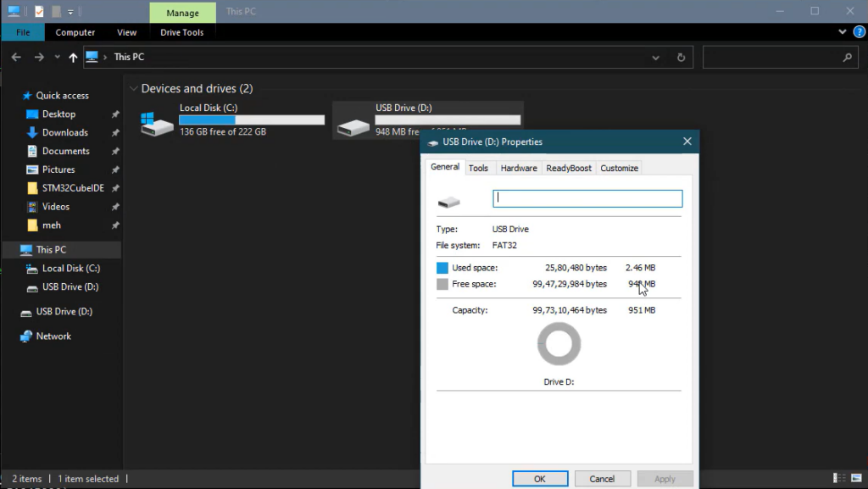Open drive Properties from the Quick Access Toolbar
This screenshot has height=489, width=868.
click(x=38, y=11)
